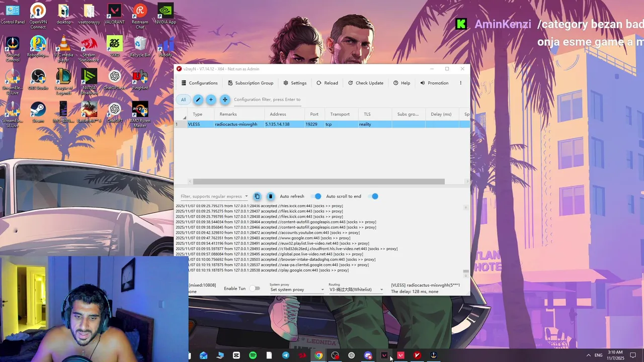This screenshot has height=362, width=644.
Task: Open the Configurations menu in v2rayN
Action: (x=200, y=83)
